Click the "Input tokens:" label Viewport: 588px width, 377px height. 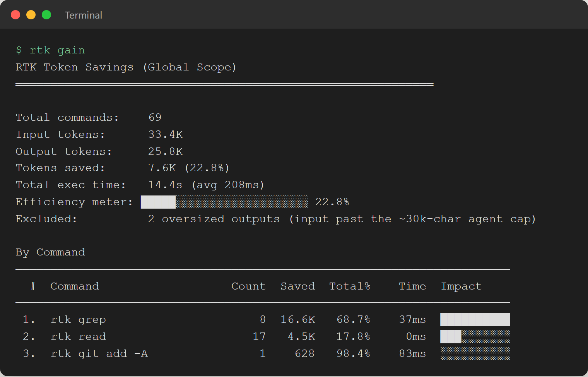(60, 134)
